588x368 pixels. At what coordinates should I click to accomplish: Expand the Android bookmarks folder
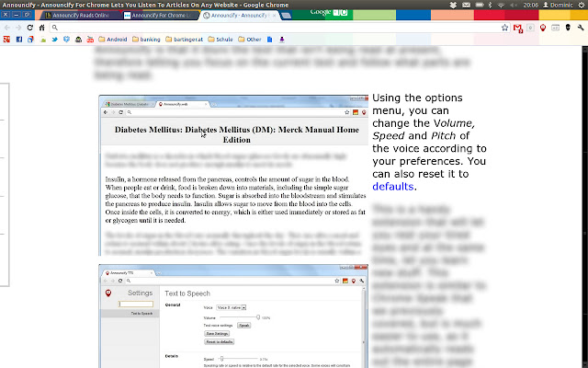(112, 39)
